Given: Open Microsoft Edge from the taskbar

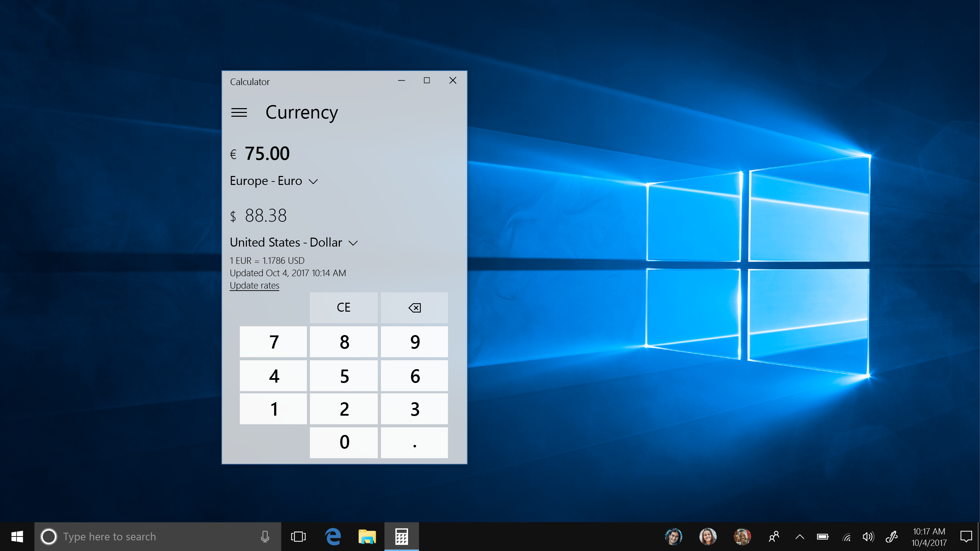Looking at the screenshot, I should 333,537.
